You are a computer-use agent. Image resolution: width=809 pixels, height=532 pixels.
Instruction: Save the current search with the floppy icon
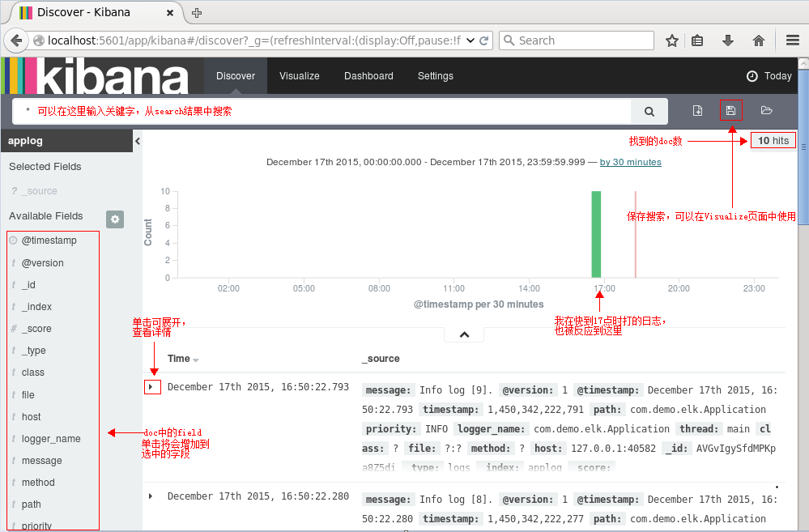pos(731,111)
